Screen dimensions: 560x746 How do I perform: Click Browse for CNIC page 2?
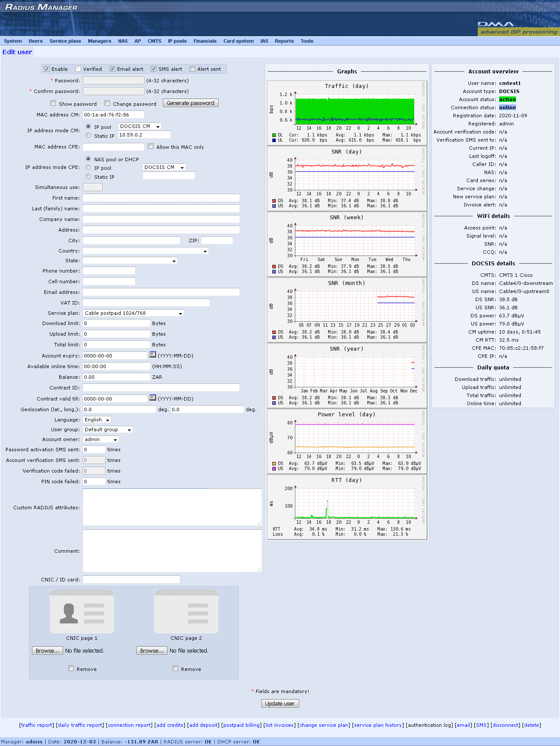point(152,650)
